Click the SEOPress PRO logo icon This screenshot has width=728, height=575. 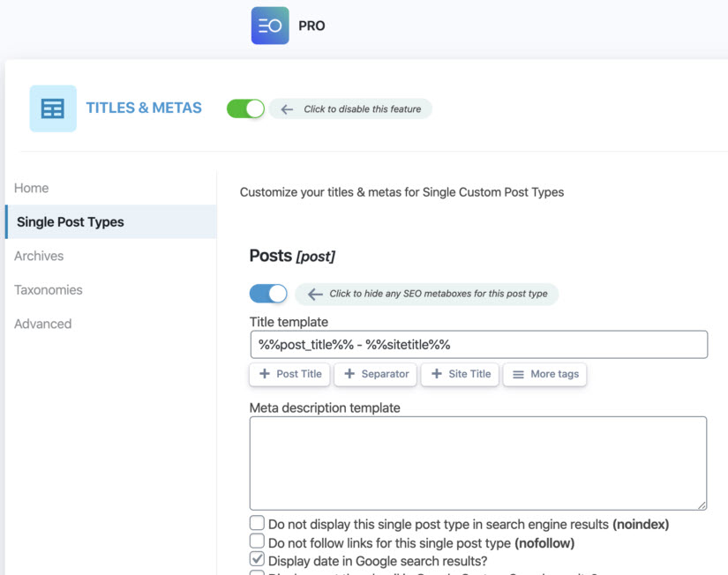pos(269,26)
